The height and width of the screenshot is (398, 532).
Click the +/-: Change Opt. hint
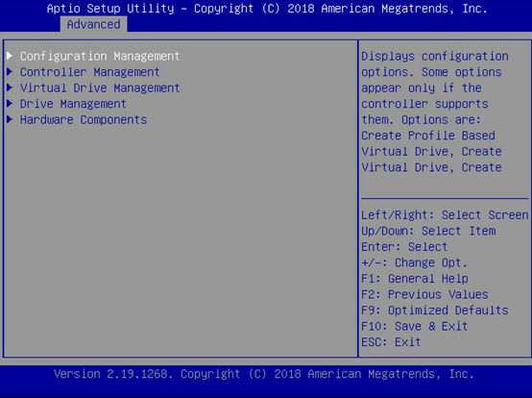point(415,262)
